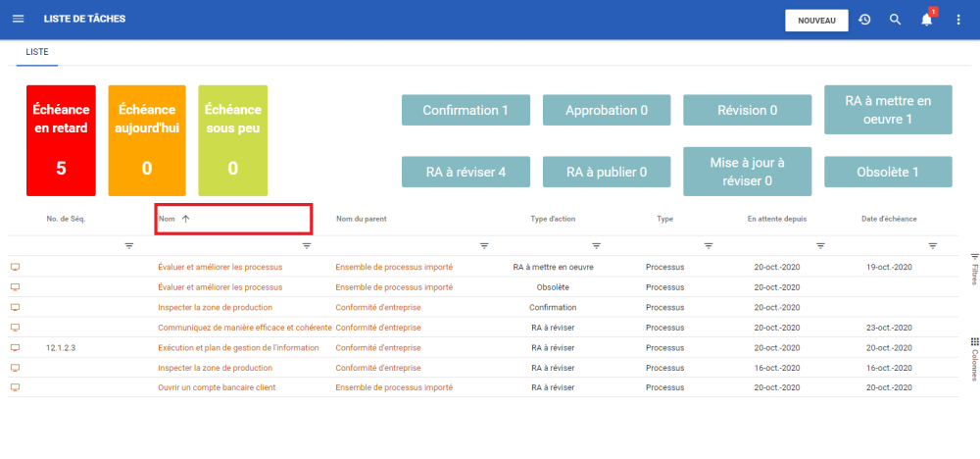The width and height of the screenshot is (980, 459).
Task: Open the notifications bell
Action: [926, 20]
